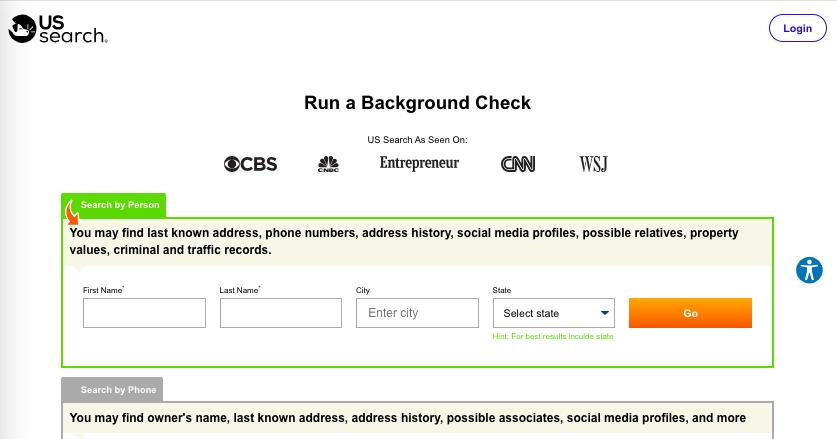
Task: Click the person search description text
Action: point(404,241)
